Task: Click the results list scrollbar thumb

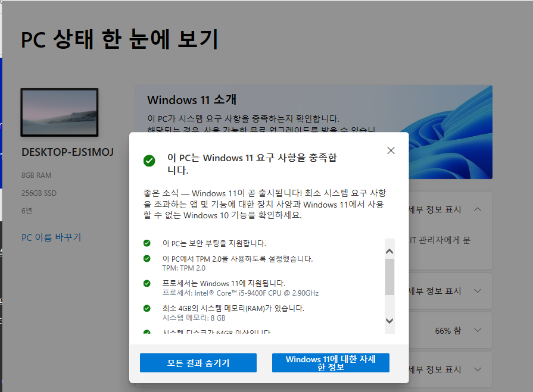Action: coord(389,277)
